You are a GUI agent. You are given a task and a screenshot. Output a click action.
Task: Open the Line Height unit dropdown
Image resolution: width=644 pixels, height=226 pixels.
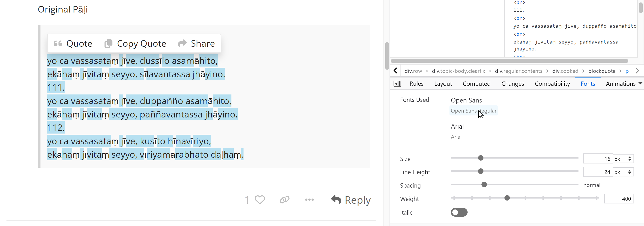pyautogui.click(x=623, y=172)
